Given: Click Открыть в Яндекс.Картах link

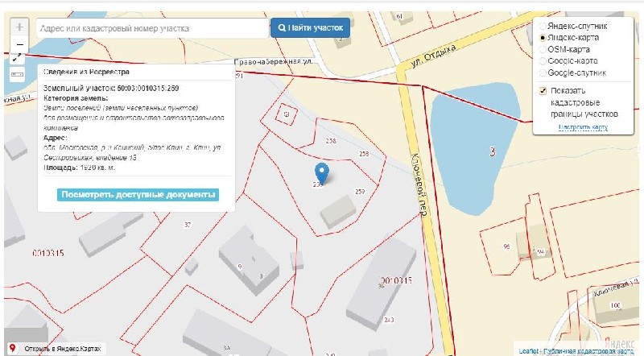Looking at the screenshot, I should tap(61, 350).
